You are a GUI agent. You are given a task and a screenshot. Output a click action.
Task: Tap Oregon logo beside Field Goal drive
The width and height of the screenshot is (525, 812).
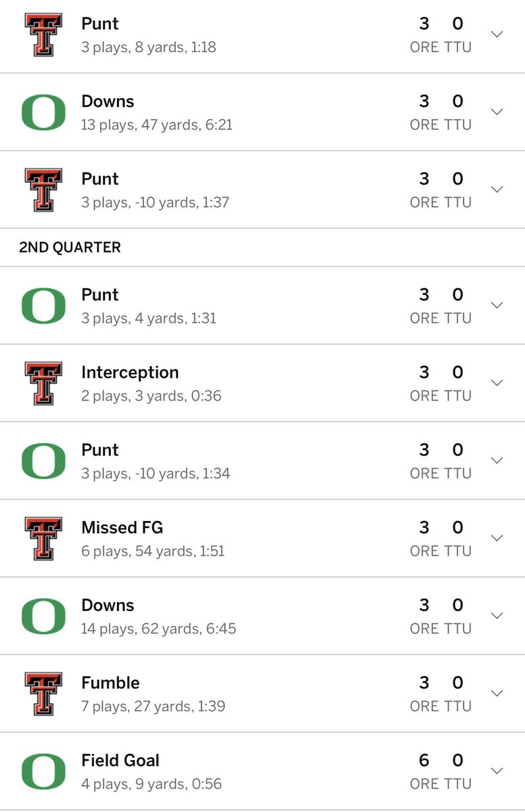(43, 771)
